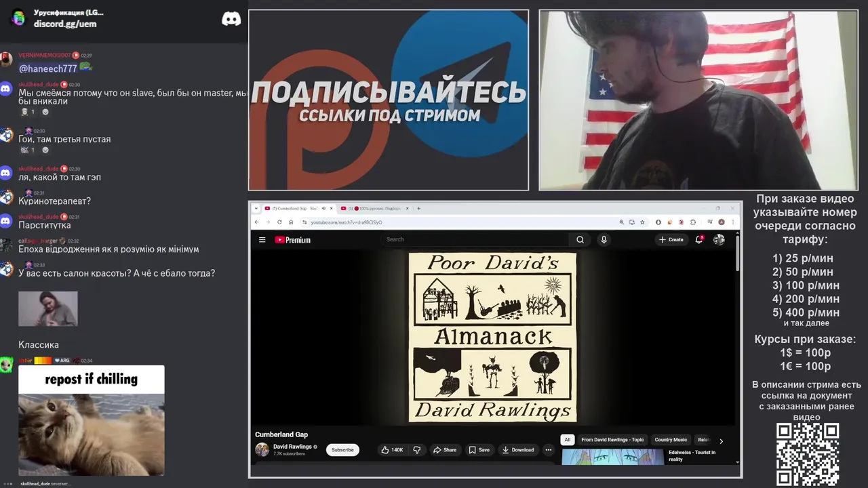Mute audio icon on Cumberland Gap tab
The image size is (868, 488).
(323, 209)
